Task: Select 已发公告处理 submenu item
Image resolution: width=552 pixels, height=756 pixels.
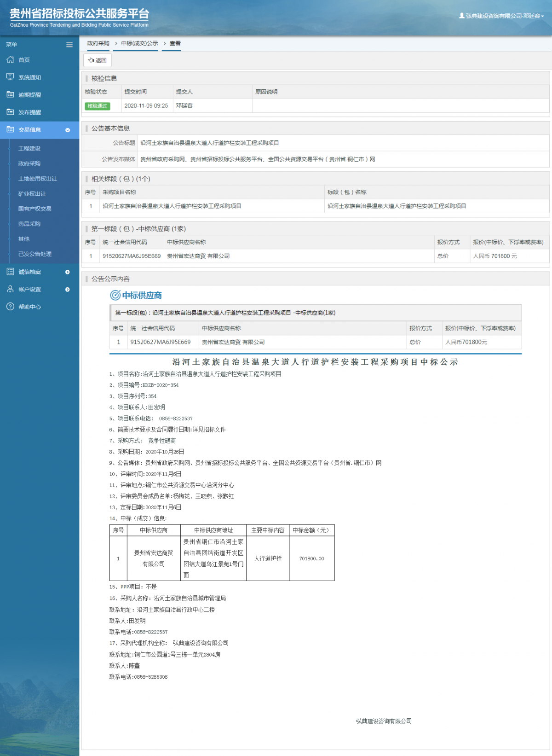Action: 35,254
